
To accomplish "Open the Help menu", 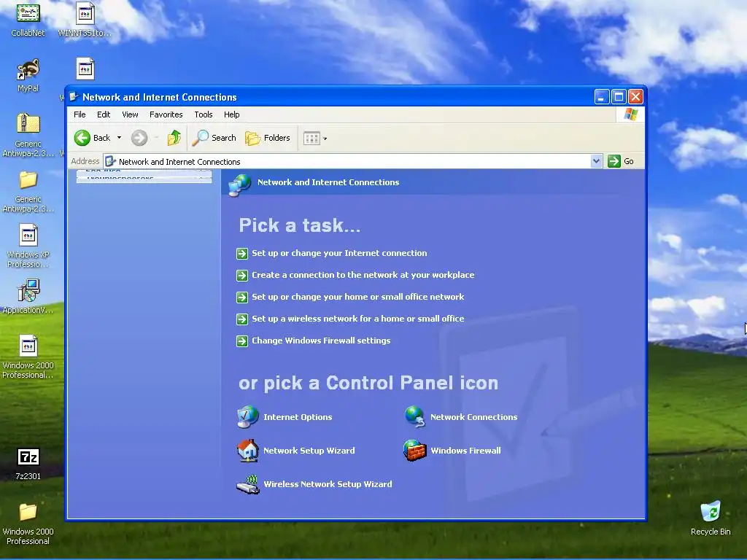I will tap(231, 114).
